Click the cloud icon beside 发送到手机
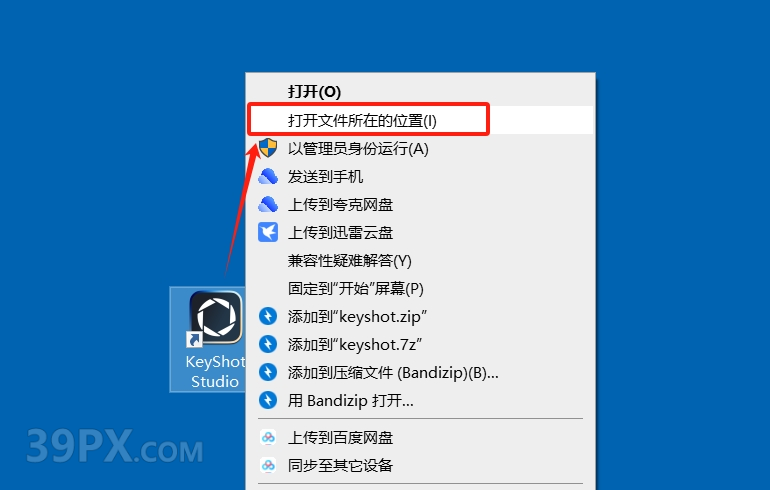 268,176
